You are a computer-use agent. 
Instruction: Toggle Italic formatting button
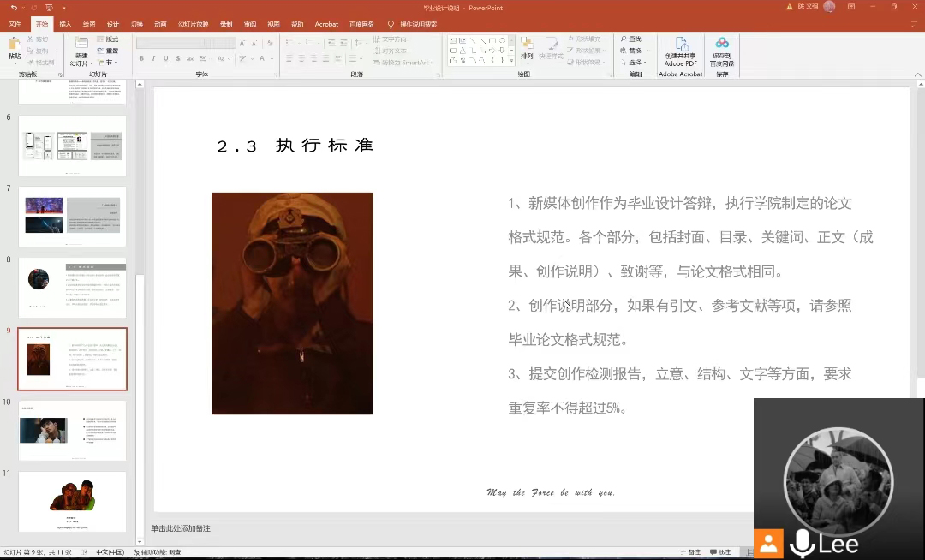(x=153, y=59)
